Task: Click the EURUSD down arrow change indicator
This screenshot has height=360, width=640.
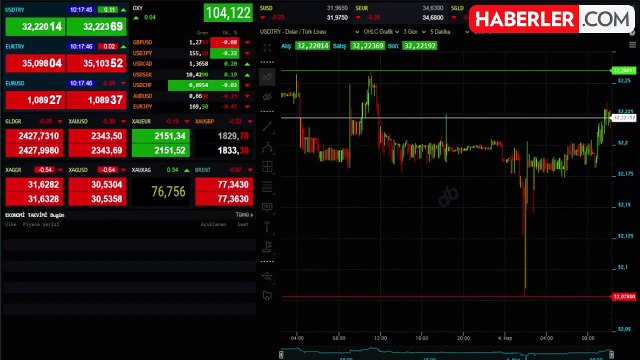Action: 123,83
